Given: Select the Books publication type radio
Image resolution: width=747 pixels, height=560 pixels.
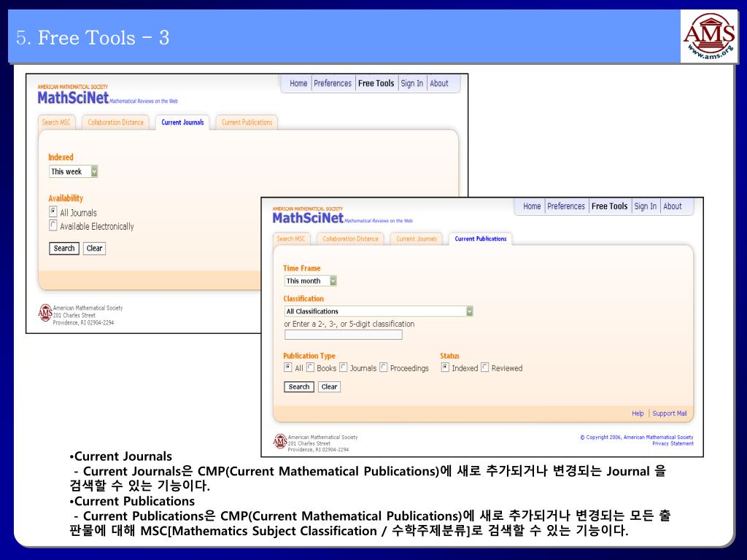Looking at the screenshot, I should [310, 367].
